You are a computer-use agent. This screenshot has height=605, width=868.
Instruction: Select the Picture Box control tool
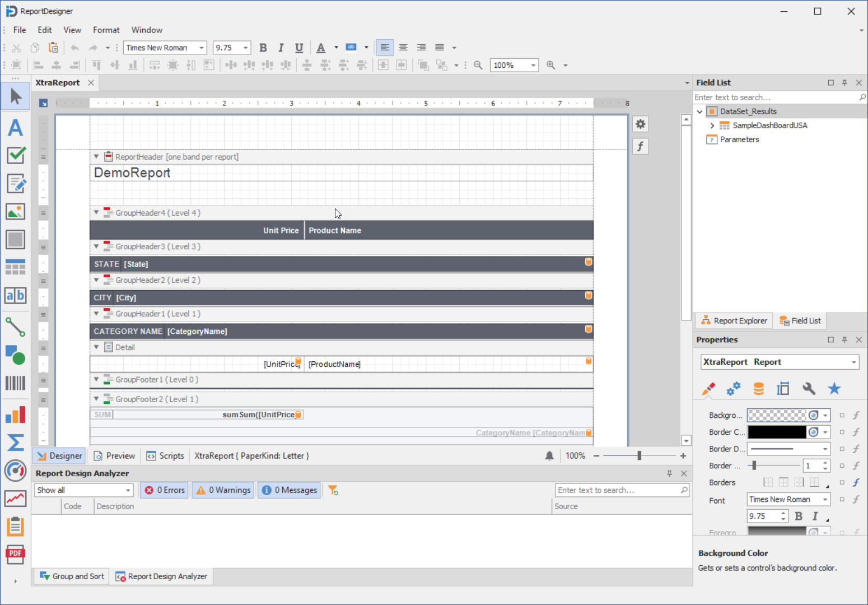(x=15, y=211)
